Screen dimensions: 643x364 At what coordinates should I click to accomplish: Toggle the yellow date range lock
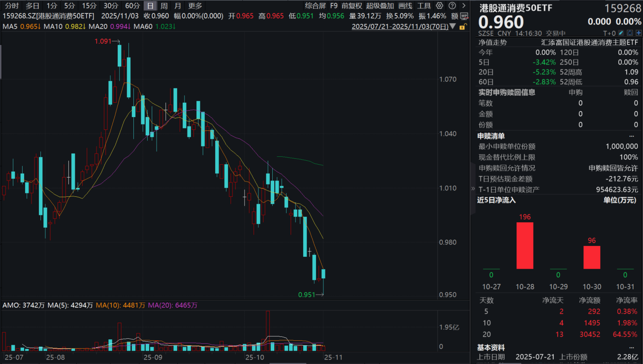pyautogui.click(x=462, y=27)
